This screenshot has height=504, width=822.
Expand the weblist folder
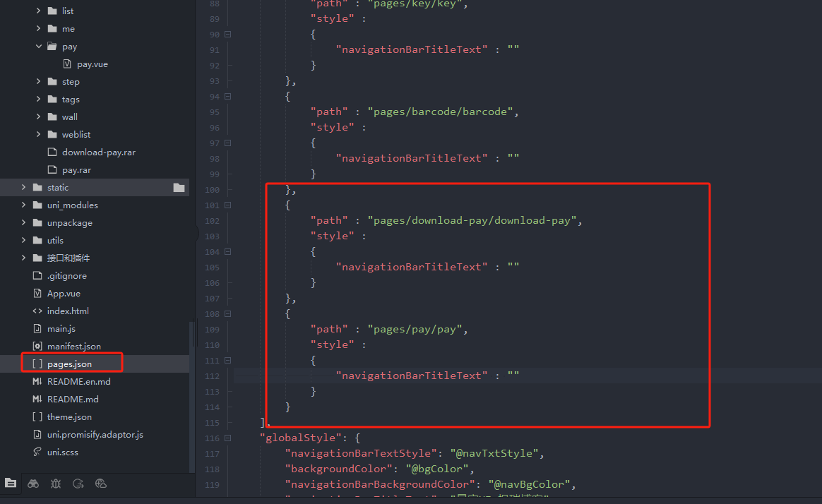coord(39,135)
